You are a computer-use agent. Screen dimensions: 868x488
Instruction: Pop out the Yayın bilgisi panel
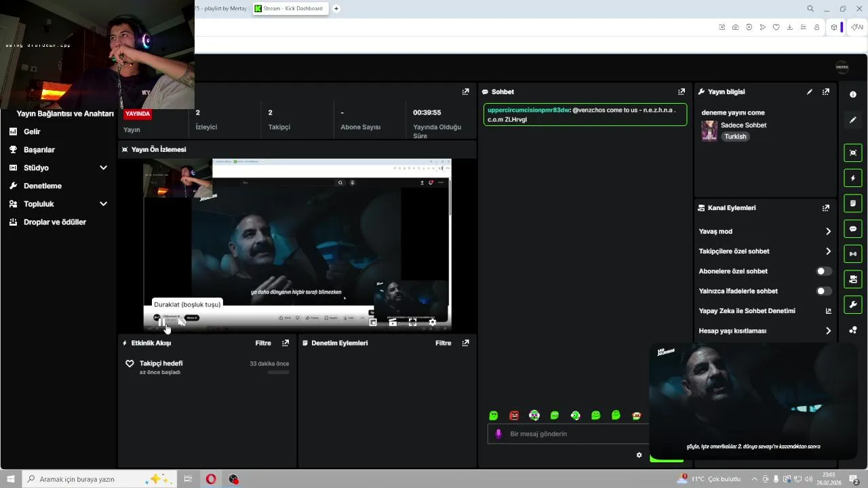826,91
